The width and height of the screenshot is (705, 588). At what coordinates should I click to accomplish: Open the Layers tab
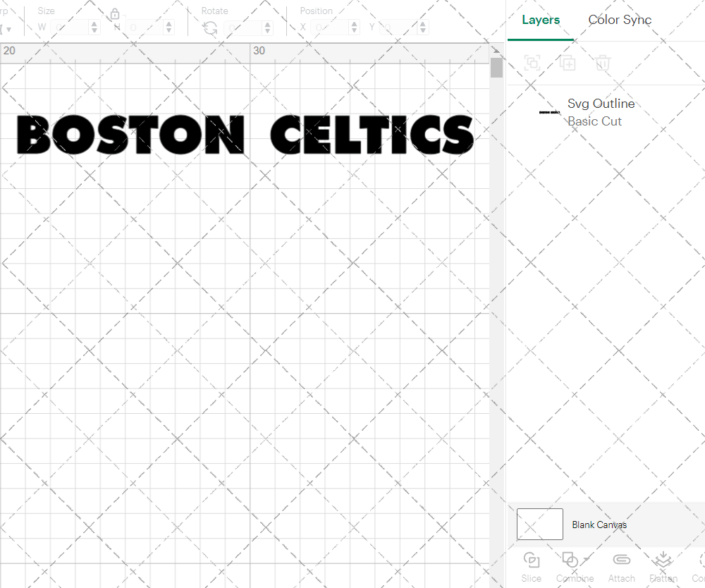[x=540, y=20]
